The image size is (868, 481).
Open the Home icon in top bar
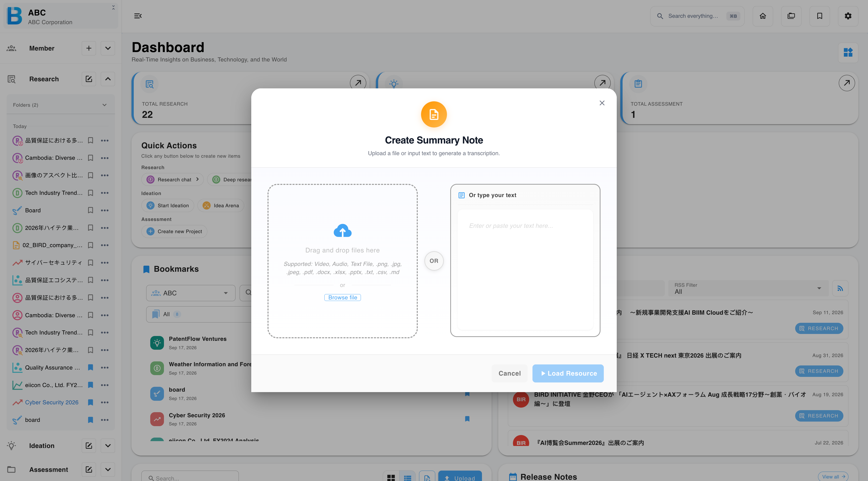pyautogui.click(x=763, y=16)
